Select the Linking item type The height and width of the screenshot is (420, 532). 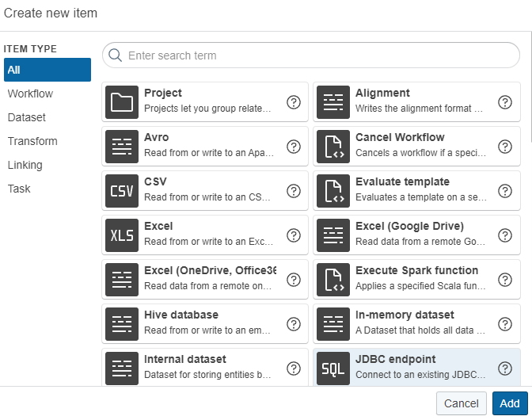point(25,165)
